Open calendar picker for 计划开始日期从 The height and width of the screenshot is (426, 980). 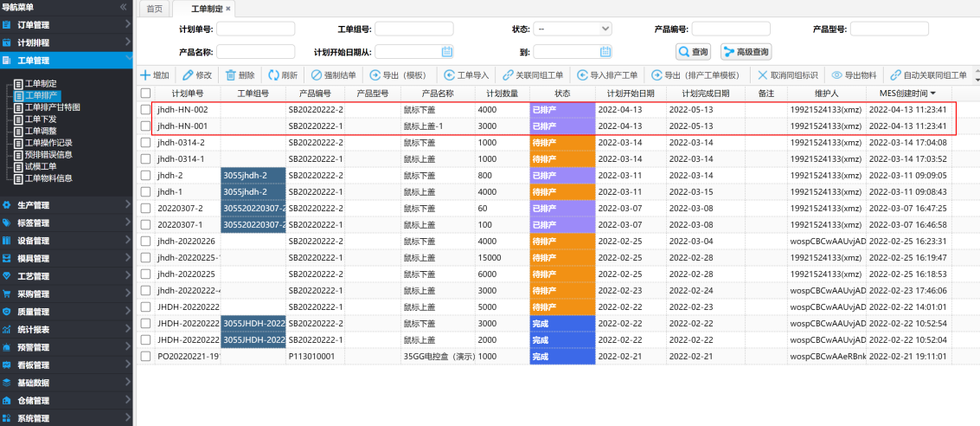447,51
